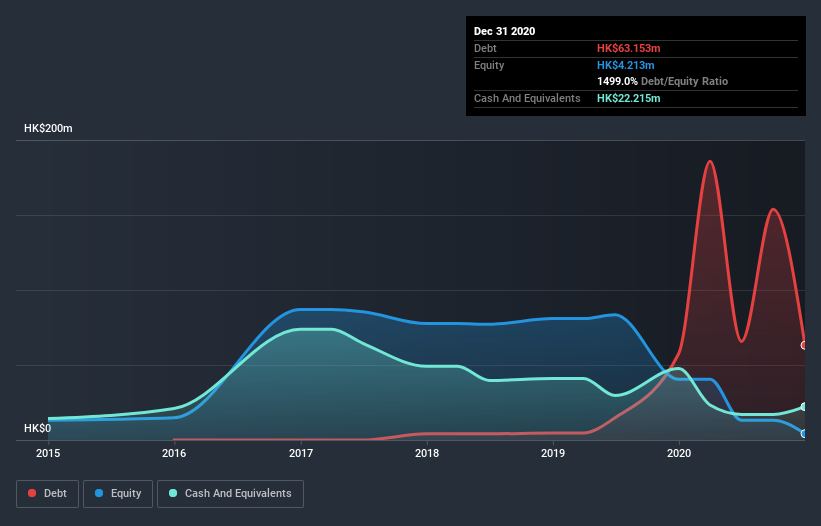Screen dimensions: 821x526
Task: Toggle the Cash And Equivalents legend button
Action: [x=230, y=494]
